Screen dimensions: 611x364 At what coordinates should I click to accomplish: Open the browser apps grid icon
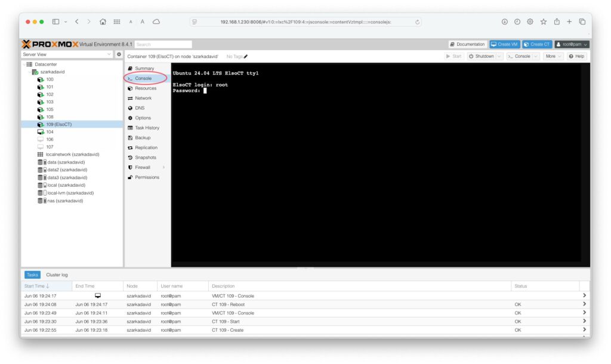[x=117, y=22]
